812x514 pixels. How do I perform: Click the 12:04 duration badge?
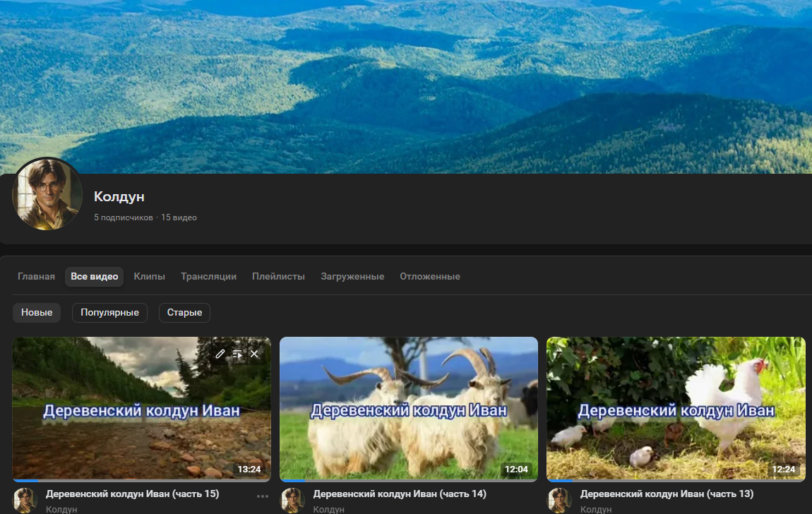coord(516,470)
